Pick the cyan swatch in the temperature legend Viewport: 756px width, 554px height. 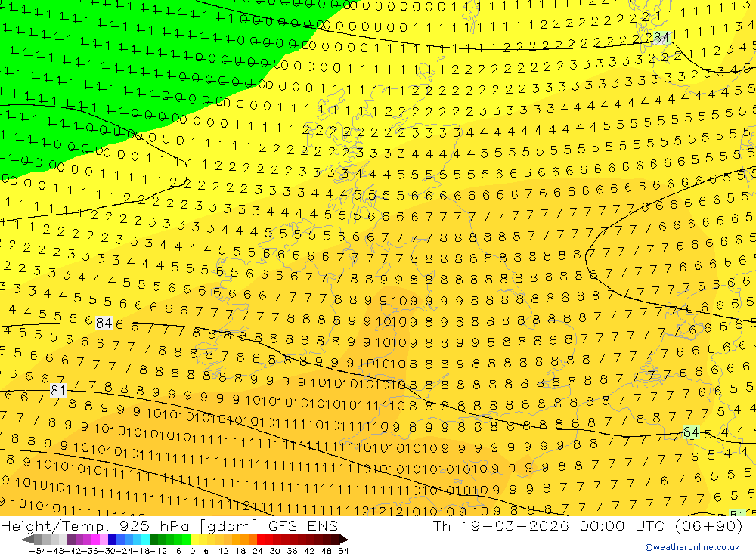coord(145,540)
